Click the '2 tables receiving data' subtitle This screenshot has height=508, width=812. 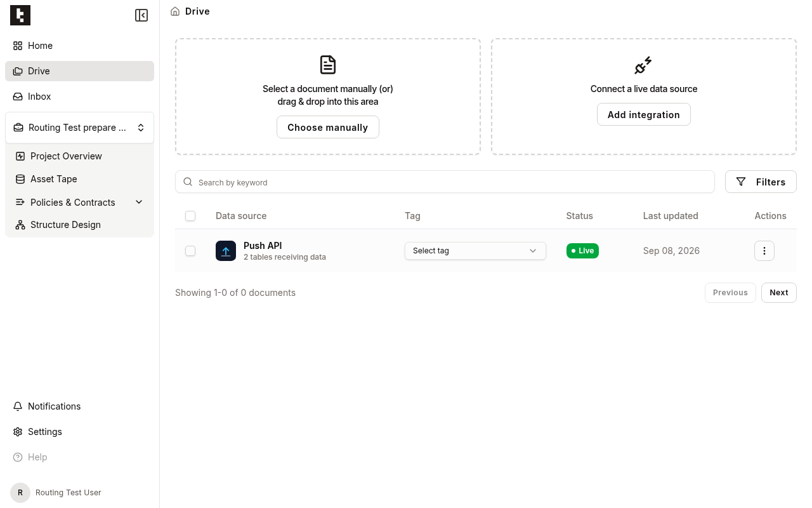click(x=285, y=257)
